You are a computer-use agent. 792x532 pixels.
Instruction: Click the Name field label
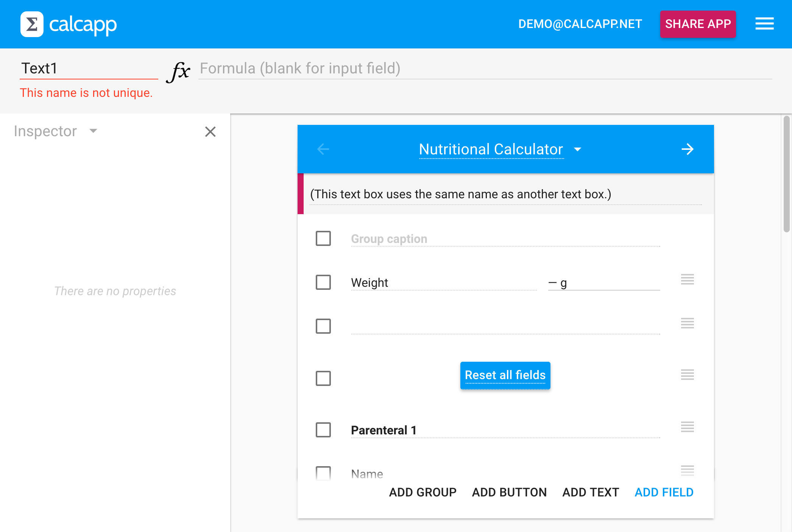[367, 474]
